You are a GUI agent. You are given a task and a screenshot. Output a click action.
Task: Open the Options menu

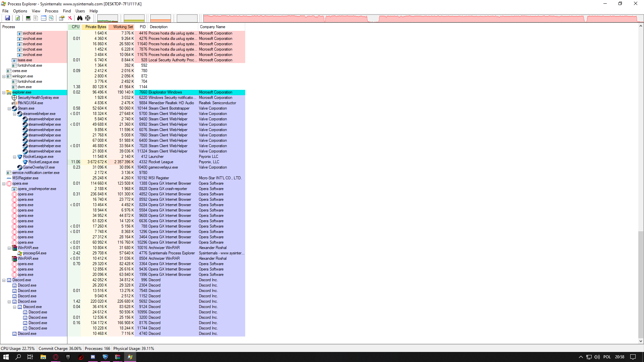[20, 11]
